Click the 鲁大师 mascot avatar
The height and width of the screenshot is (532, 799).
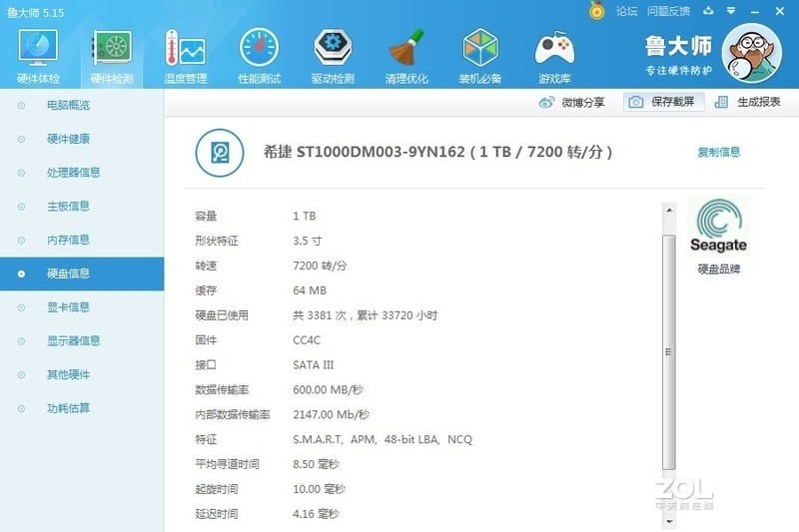click(x=752, y=53)
